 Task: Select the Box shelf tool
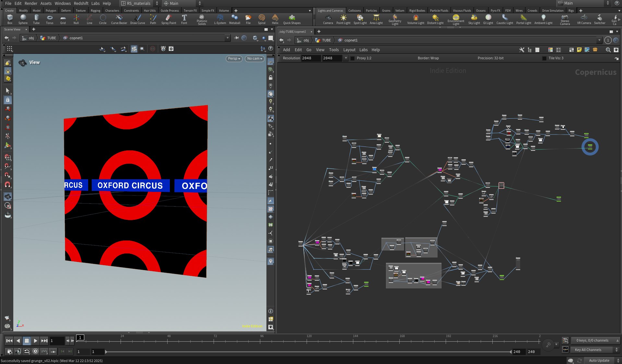tap(10, 19)
